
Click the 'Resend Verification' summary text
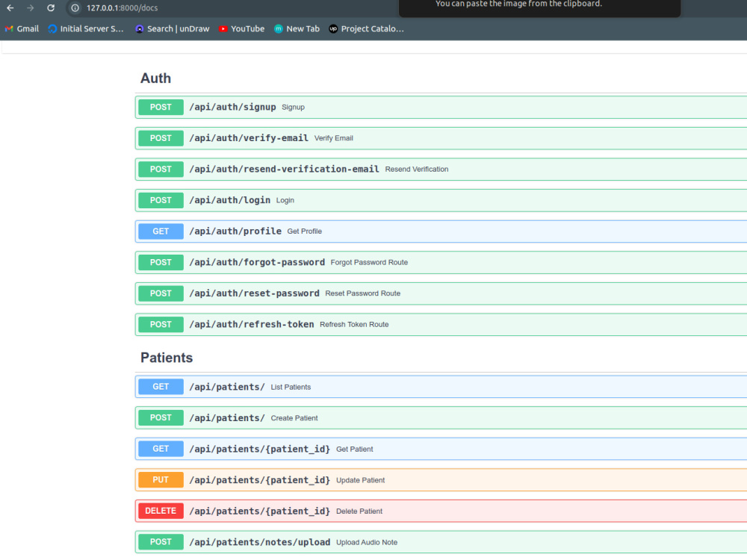416,169
